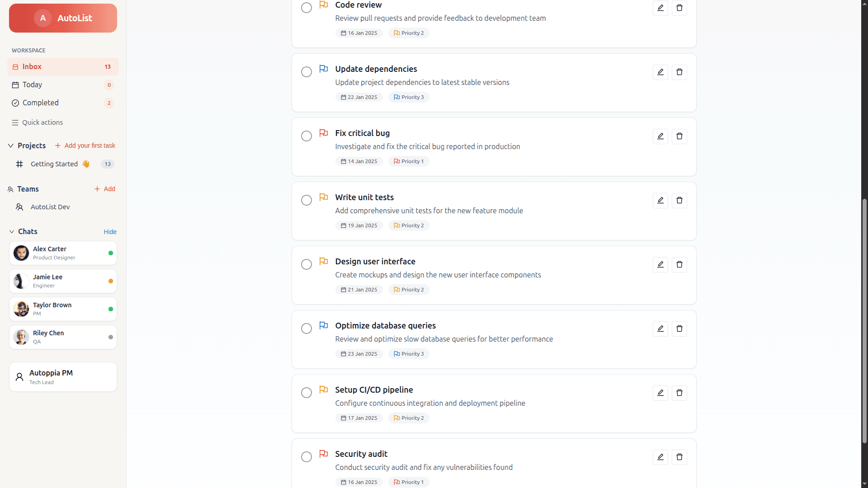Collapse the Projects section chevron
The image size is (868, 488).
11,145
